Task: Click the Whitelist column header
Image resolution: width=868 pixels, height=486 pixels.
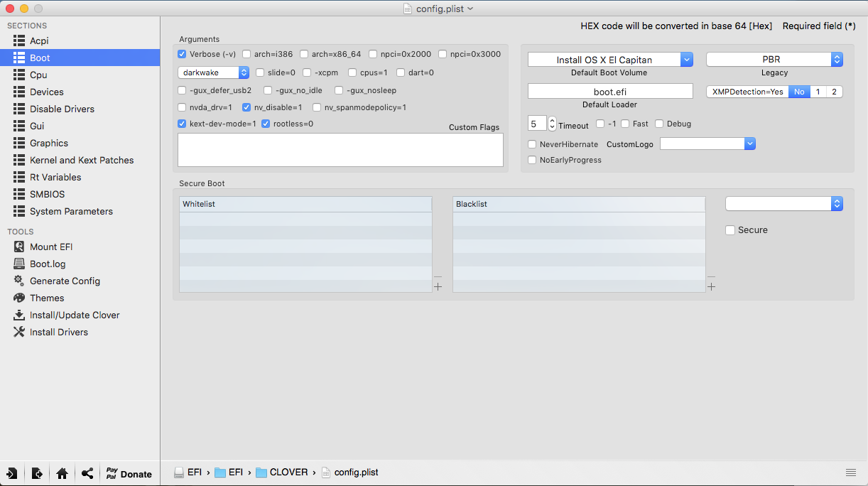Action: tap(305, 204)
